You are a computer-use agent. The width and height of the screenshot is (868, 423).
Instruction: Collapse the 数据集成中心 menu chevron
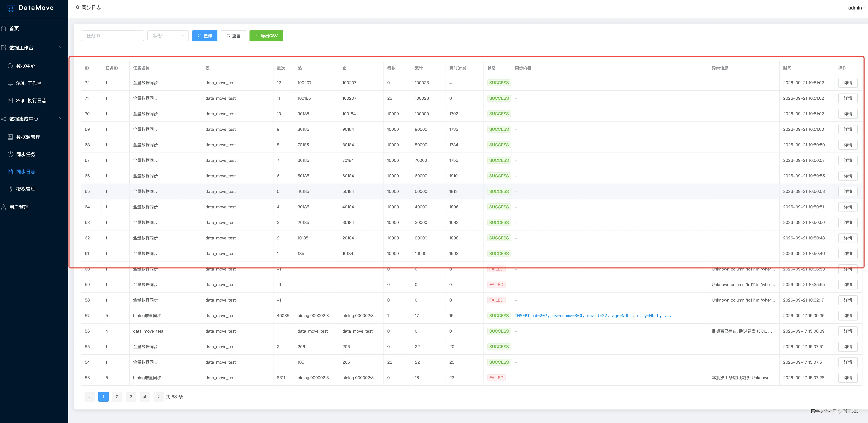click(x=59, y=118)
